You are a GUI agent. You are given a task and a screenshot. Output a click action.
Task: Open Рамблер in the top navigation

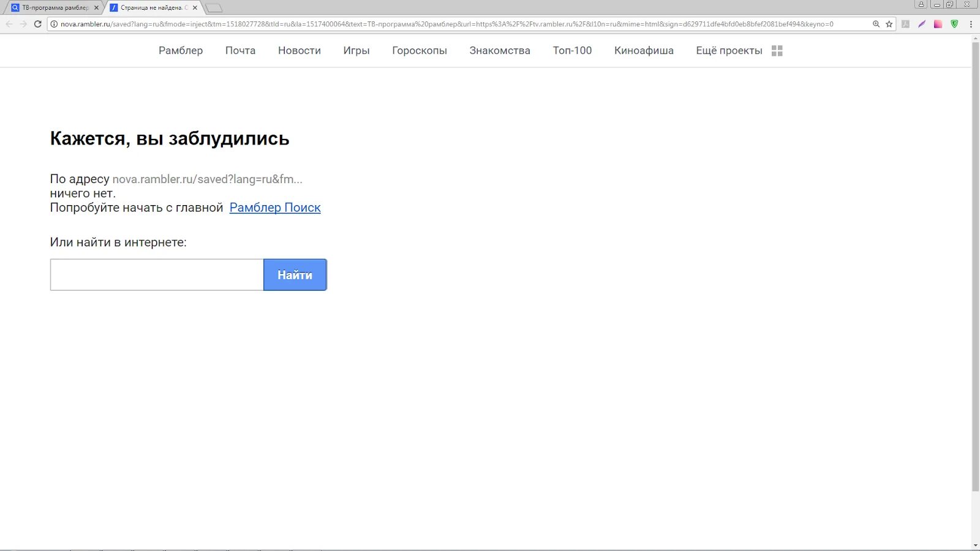pyautogui.click(x=181, y=51)
